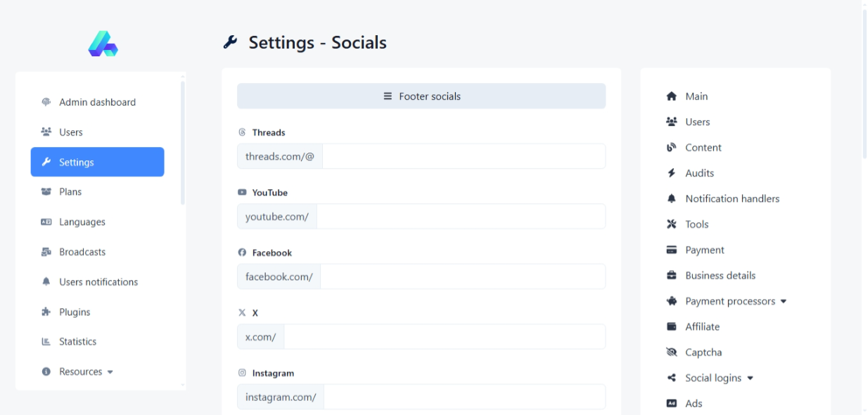
Task: Click the Business details briefcase icon
Action: pos(671,276)
